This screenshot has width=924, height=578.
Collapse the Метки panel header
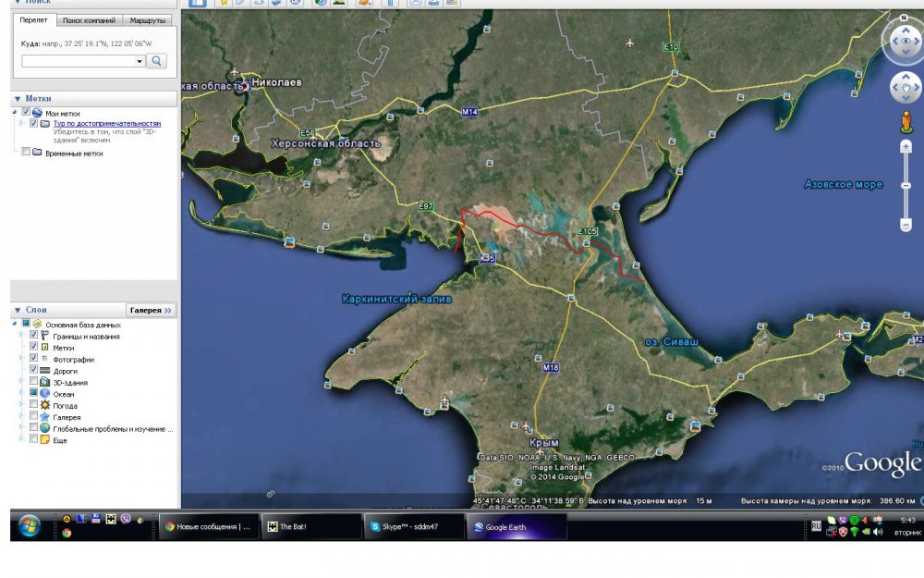click(37, 98)
